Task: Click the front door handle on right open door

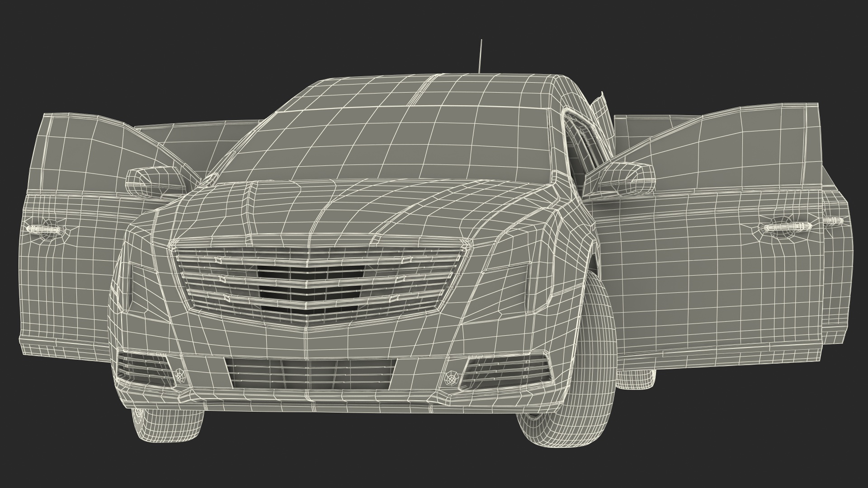Action: coord(787,226)
